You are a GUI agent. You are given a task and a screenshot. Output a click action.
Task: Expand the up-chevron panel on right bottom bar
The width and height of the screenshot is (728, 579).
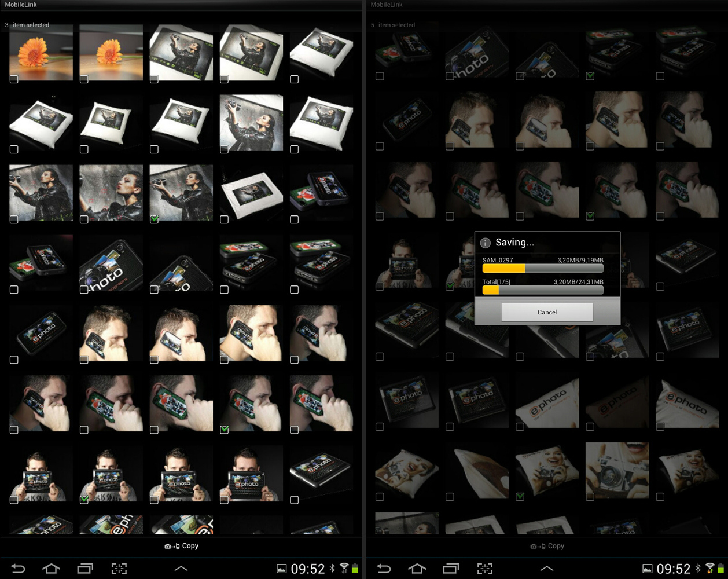[x=547, y=569]
